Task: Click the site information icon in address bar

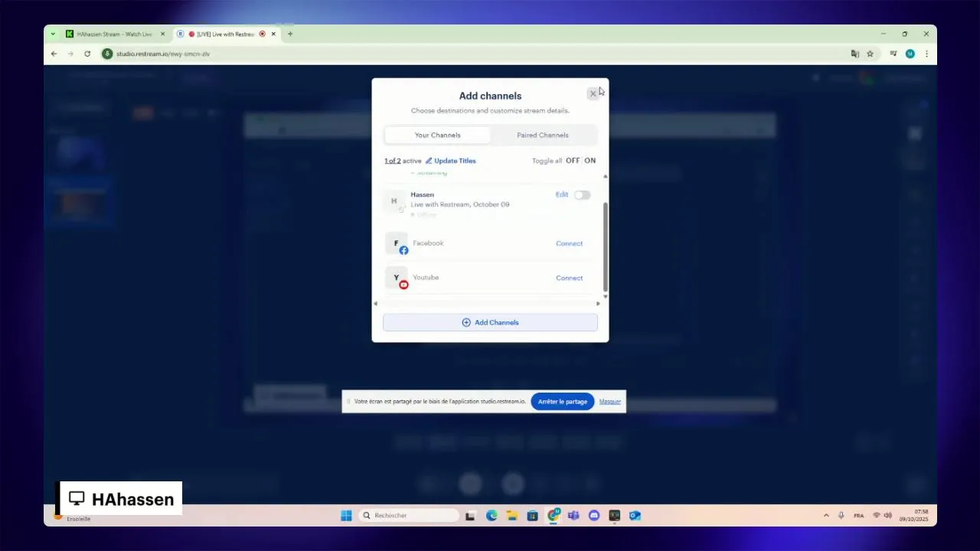Action: 107,54
